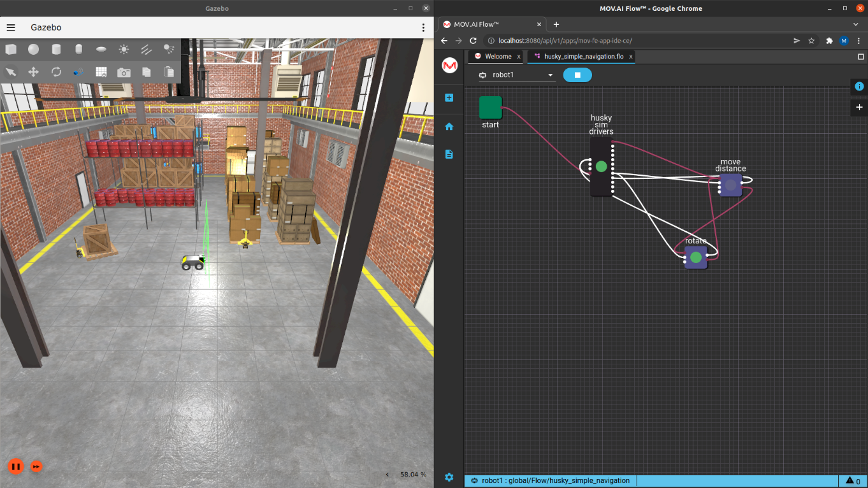Expand the real-time factor panel arrow
The image size is (868, 488).
(387, 475)
